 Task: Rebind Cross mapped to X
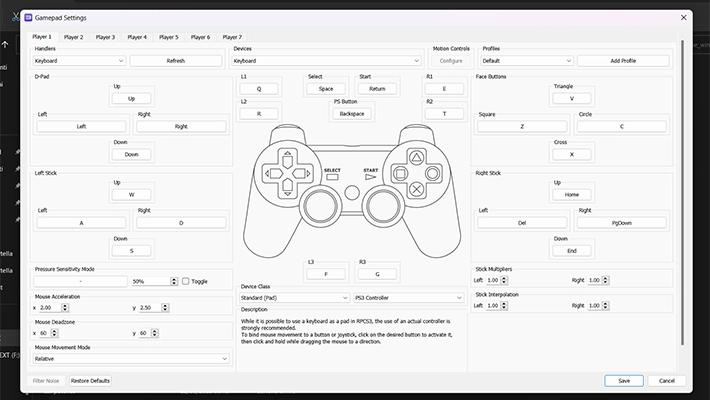pyautogui.click(x=571, y=154)
